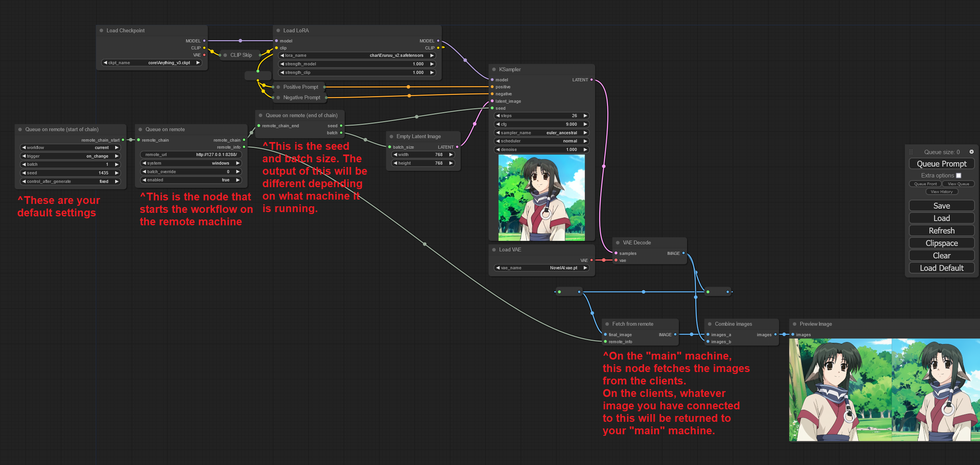Click the Preview Image node collapse dot
The height and width of the screenshot is (465, 980).
[794, 324]
